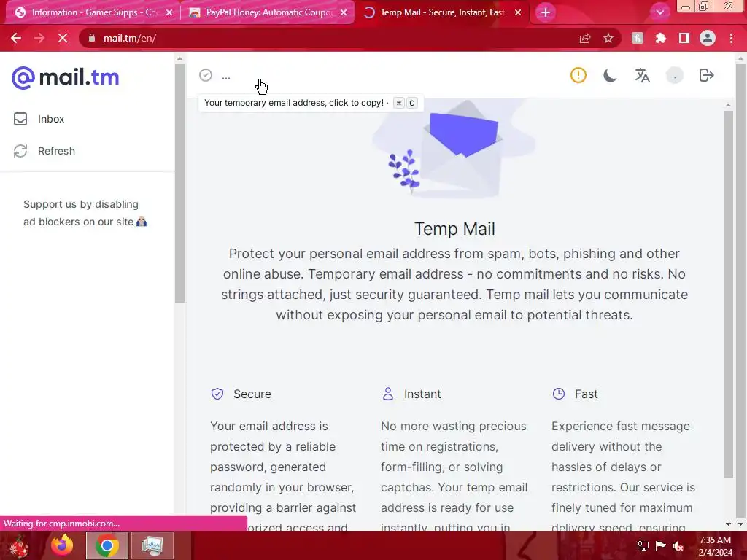
Task: Open the tab search dropdown
Action: pos(659,12)
